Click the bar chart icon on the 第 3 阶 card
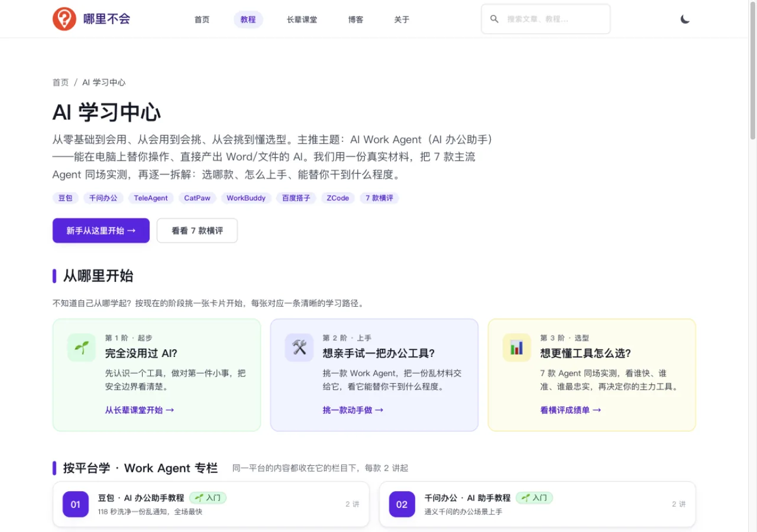The image size is (757, 532). point(517,348)
